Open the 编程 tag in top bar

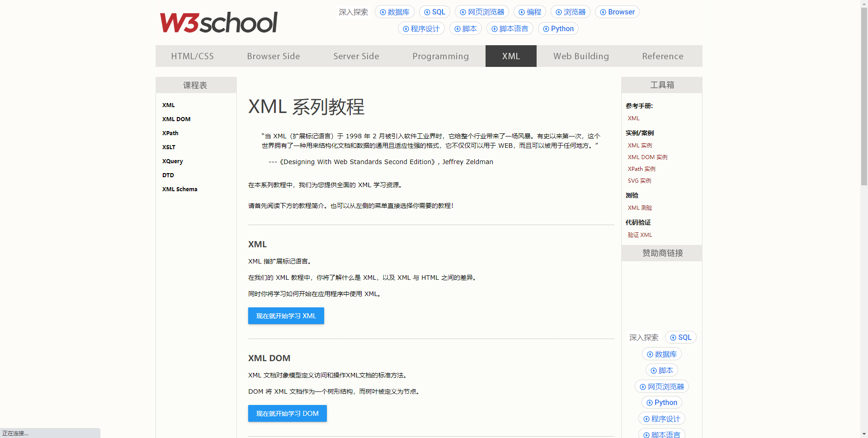(x=530, y=12)
